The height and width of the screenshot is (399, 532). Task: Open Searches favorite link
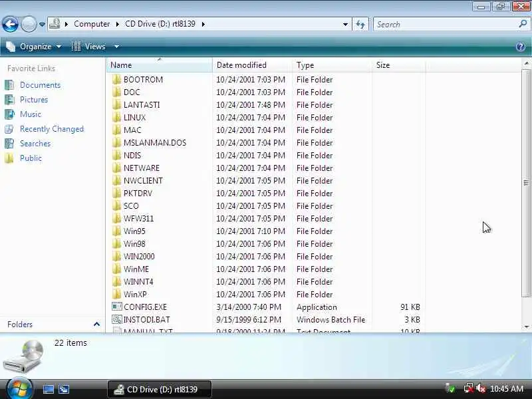35,144
